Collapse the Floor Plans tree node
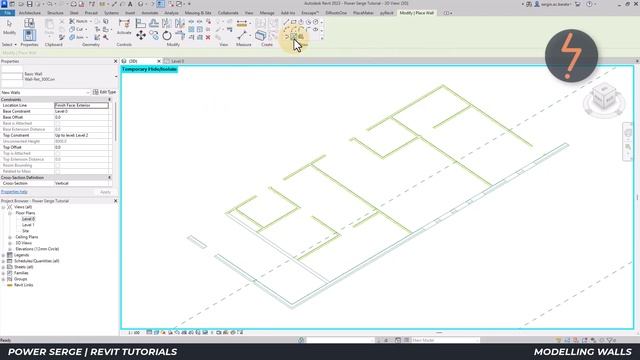This screenshot has height=360, width=640. (10, 213)
